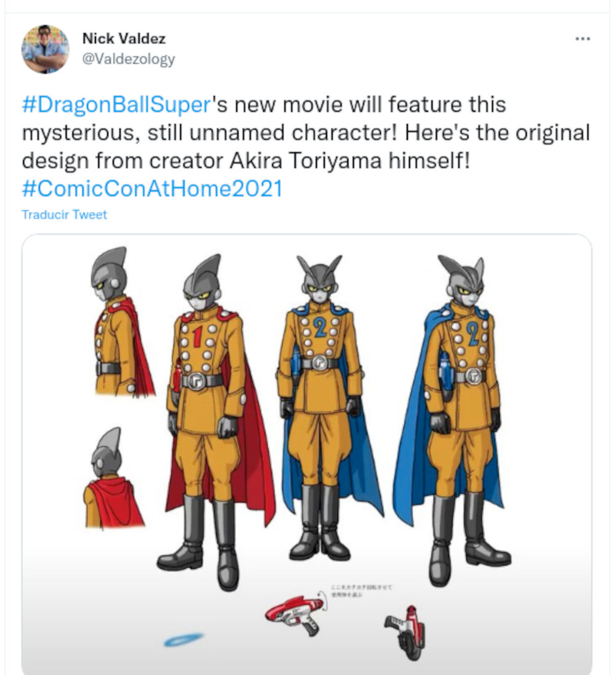Open the #DragonBallSuper hashtag
616x675 pixels.
point(116,104)
